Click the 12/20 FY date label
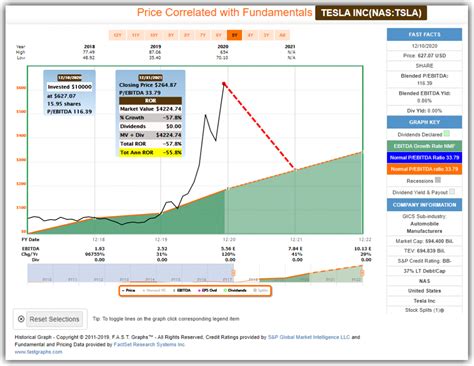 coord(229,240)
